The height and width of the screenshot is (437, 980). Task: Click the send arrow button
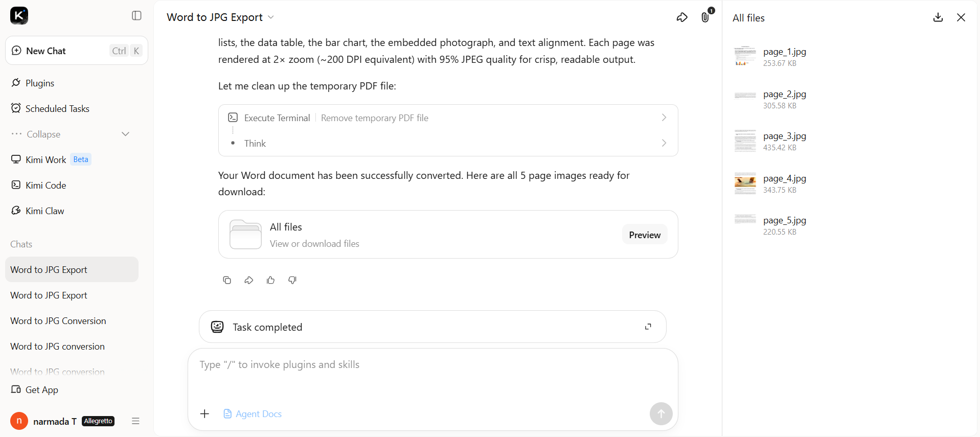pos(661,413)
